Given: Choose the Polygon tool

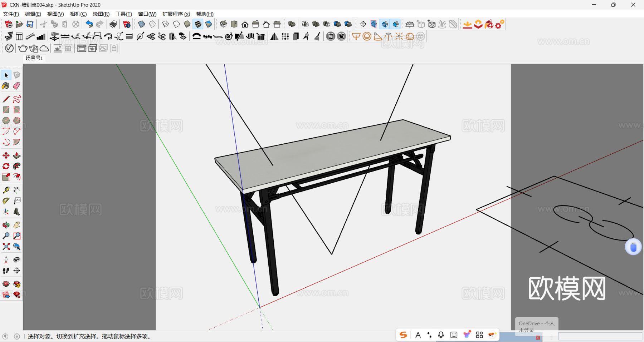Looking at the screenshot, I should 17,120.
